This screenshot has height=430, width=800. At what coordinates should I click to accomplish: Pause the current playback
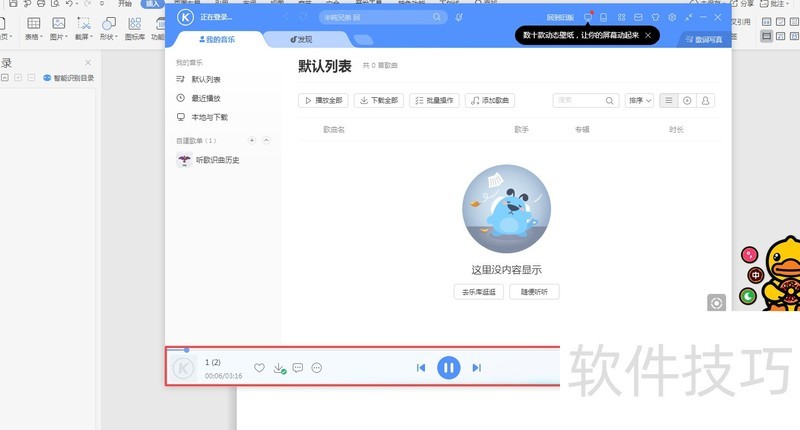click(449, 368)
